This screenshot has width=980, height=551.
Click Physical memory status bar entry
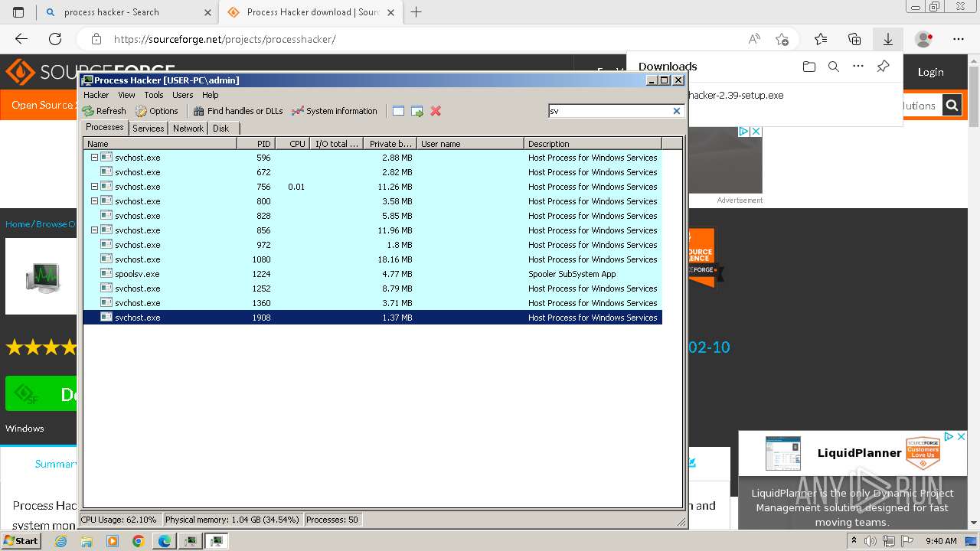click(x=232, y=520)
